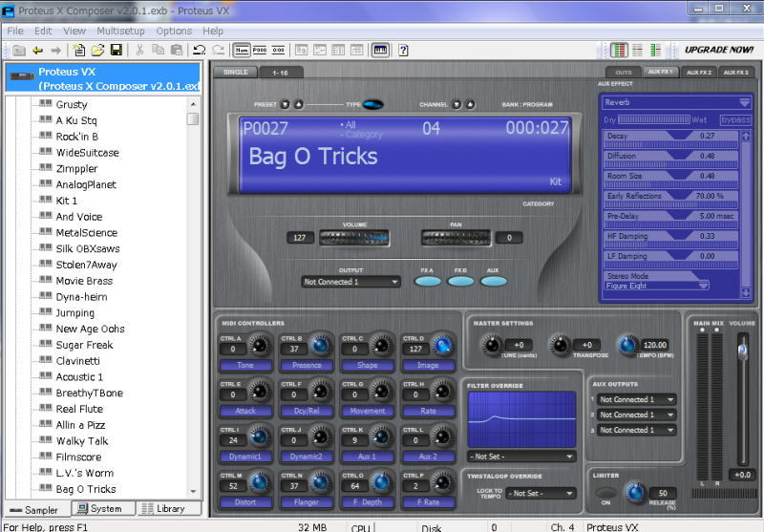
Task: Open the Help menu
Action: pos(213,31)
